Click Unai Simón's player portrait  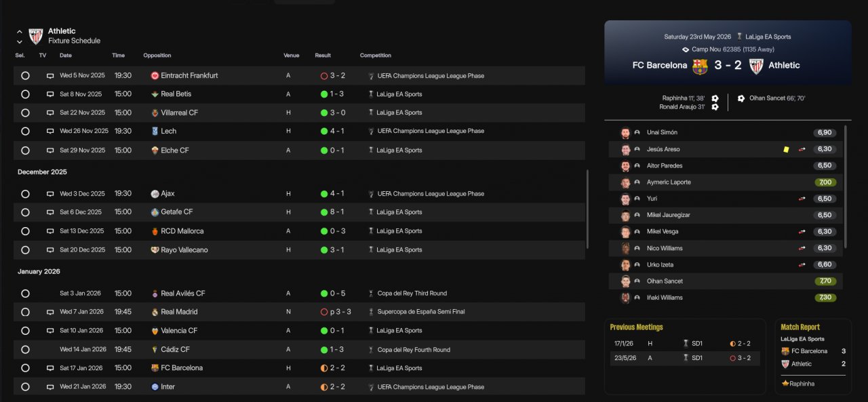(625, 133)
